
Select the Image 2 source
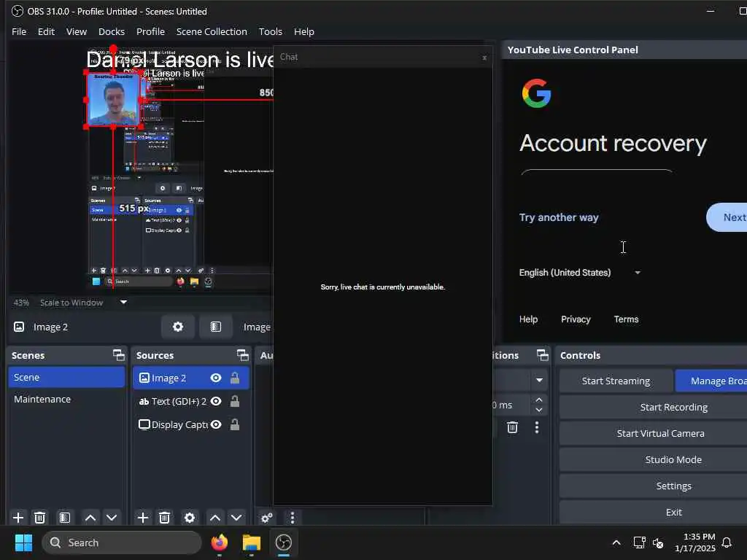190,378
